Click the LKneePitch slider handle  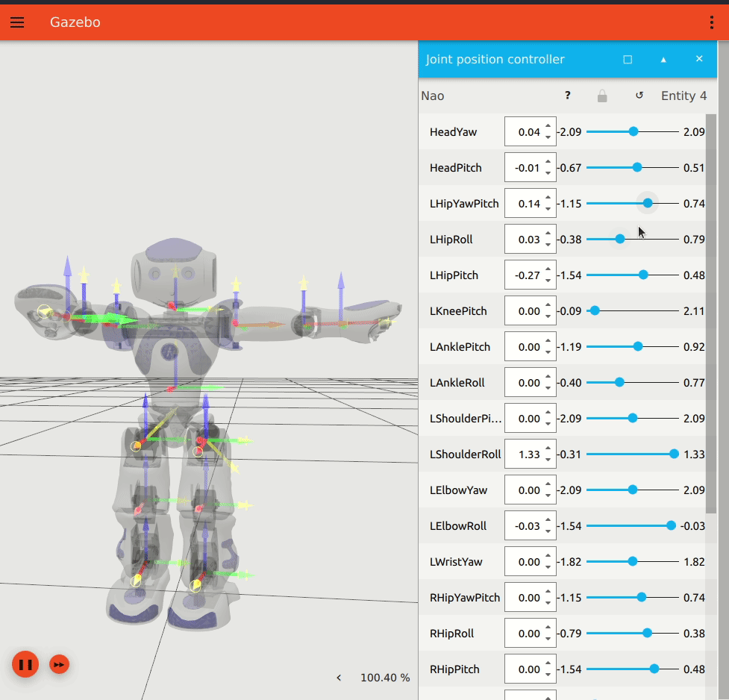pyautogui.click(x=595, y=310)
